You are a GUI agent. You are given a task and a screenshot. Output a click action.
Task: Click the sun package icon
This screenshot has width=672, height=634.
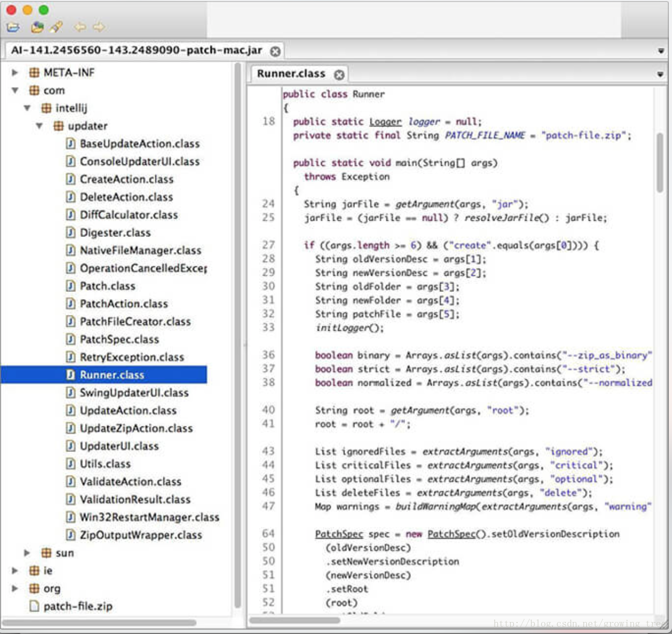coord(46,553)
